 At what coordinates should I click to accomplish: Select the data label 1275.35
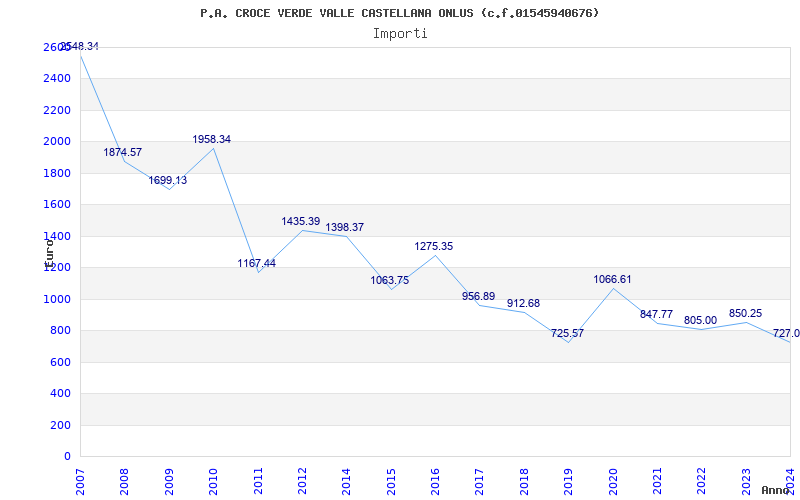click(434, 246)
